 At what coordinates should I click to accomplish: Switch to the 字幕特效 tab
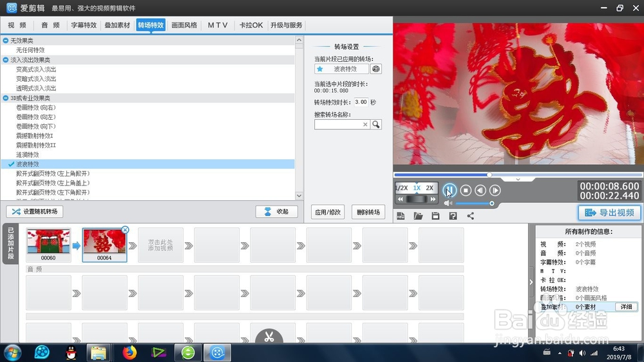[x=84, y=25]
